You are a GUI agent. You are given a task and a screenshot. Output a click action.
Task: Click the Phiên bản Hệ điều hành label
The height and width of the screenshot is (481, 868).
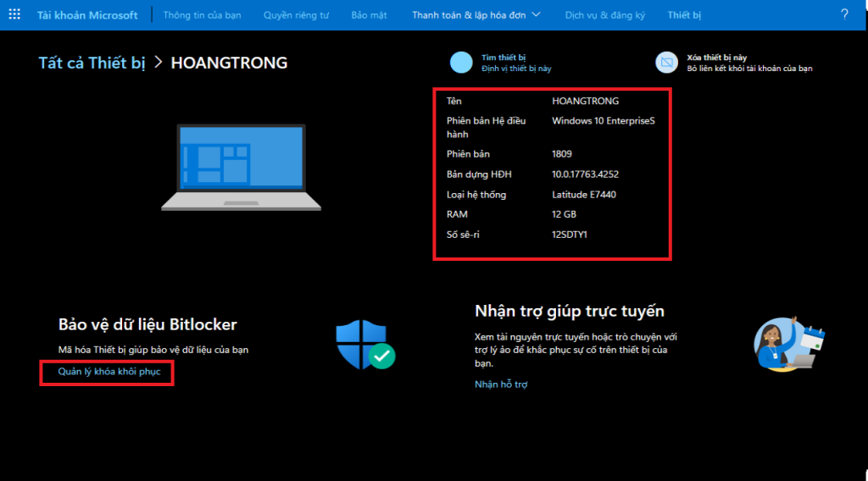coord(486,127)
